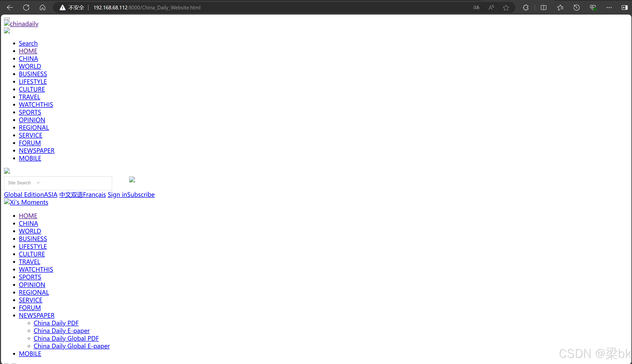Click the Subscribe link
632x364 pixels.
(141, 194)
